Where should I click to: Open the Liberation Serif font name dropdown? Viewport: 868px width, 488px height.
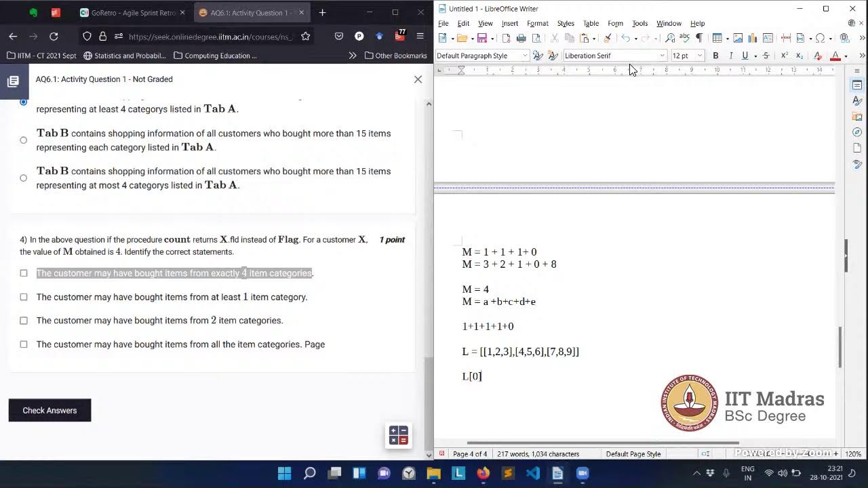point(663,56)
